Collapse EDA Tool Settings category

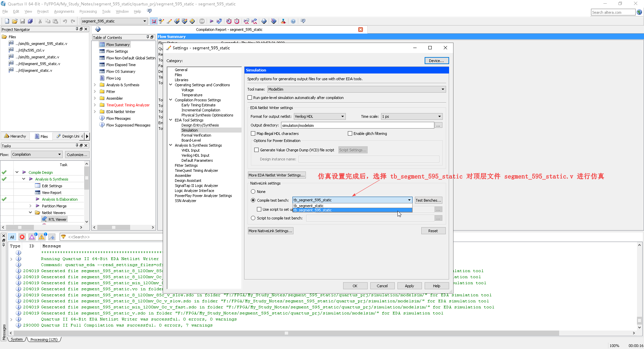pyautogui.click(x=171, y=120)
